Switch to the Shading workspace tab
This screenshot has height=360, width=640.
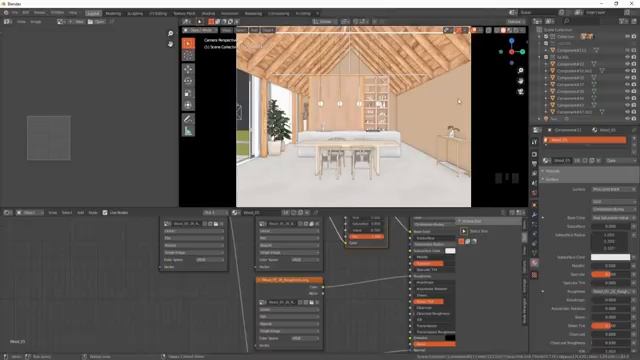(208, 13)
